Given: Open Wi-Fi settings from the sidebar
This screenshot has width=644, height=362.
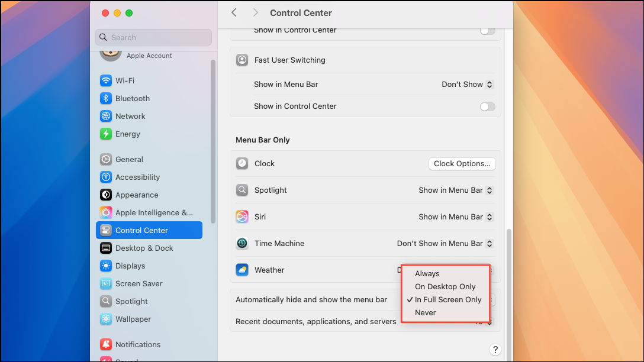Looking at the screenshot, I should pos(126,80).
